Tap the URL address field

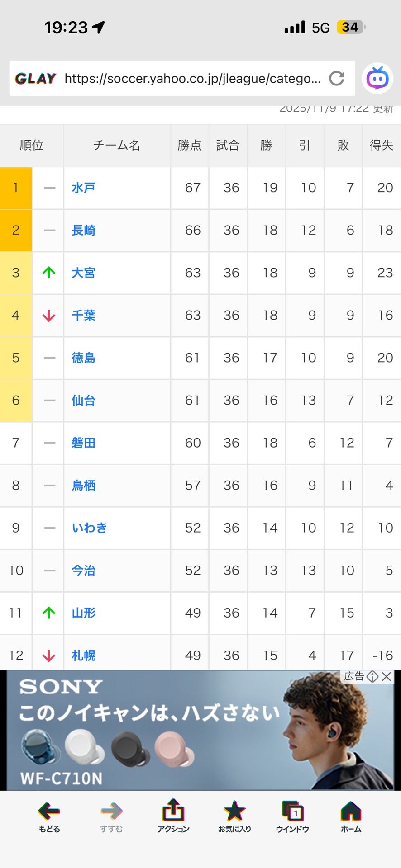click(x=192, y=79)
